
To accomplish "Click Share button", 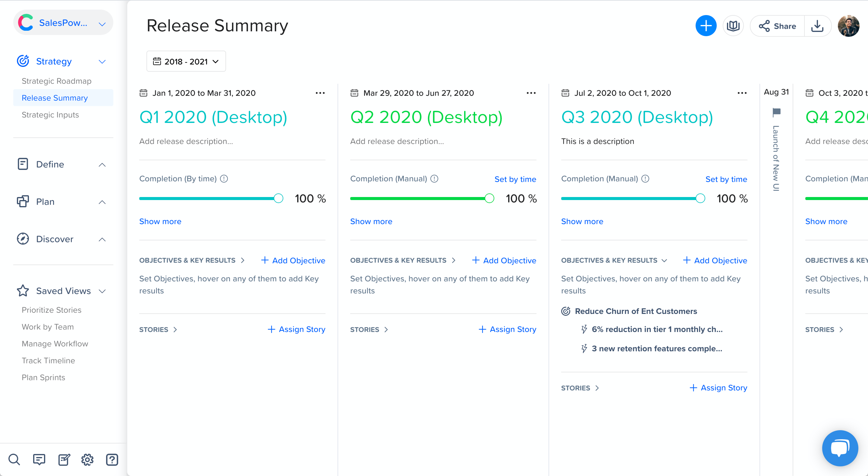I will pos(777,26).
